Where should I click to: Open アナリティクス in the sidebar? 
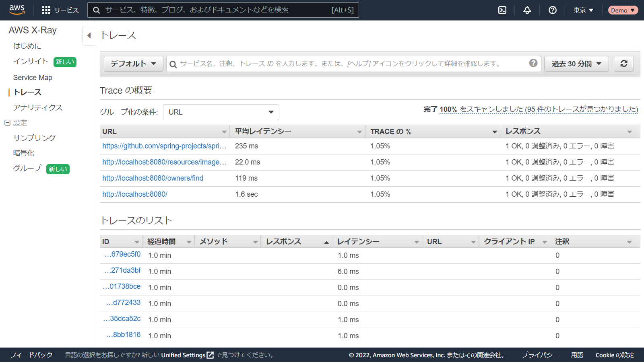click(38, 107)
